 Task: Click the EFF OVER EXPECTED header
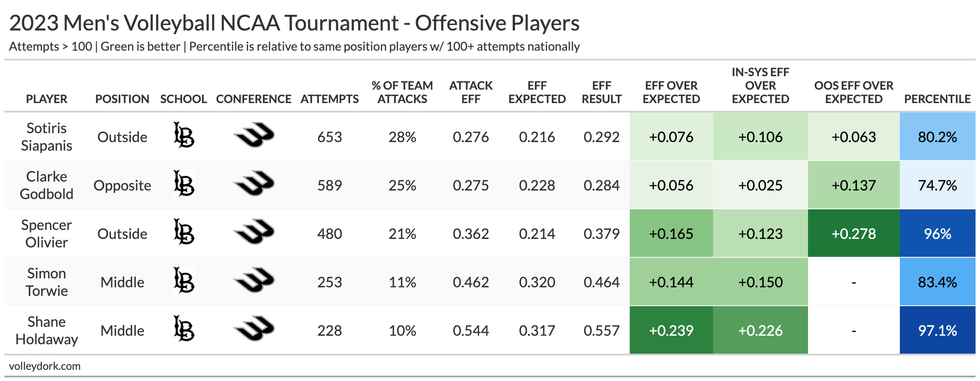point(671,92)
